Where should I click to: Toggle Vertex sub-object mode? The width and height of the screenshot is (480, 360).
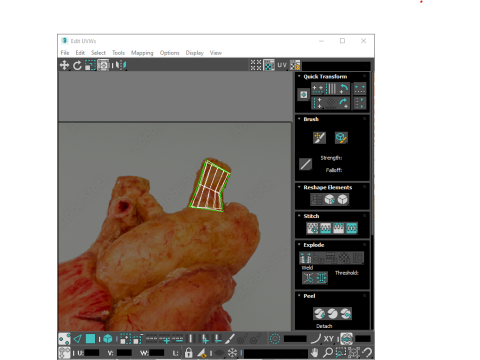pyautogui.click(x=64, y=339)
